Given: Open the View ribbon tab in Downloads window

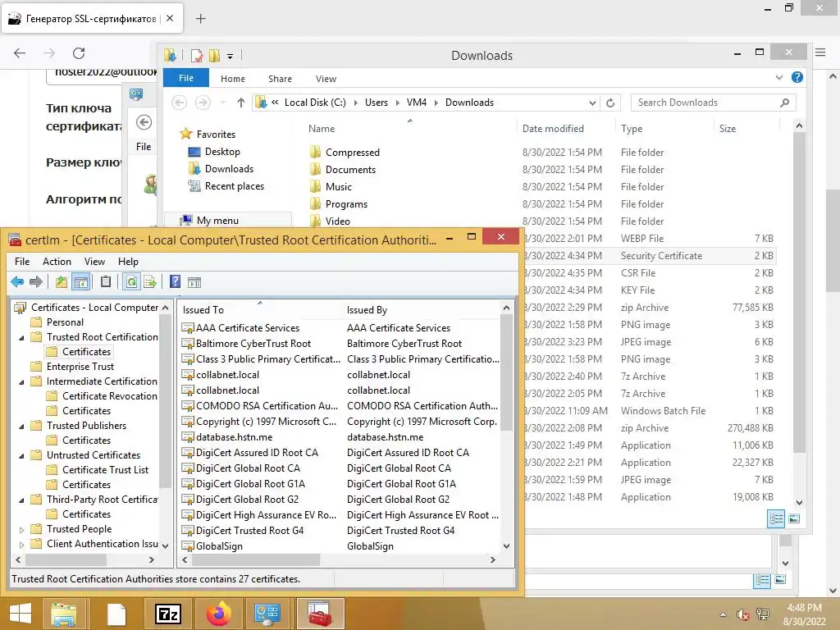Looking at the screenshot, I should (326, 79).
